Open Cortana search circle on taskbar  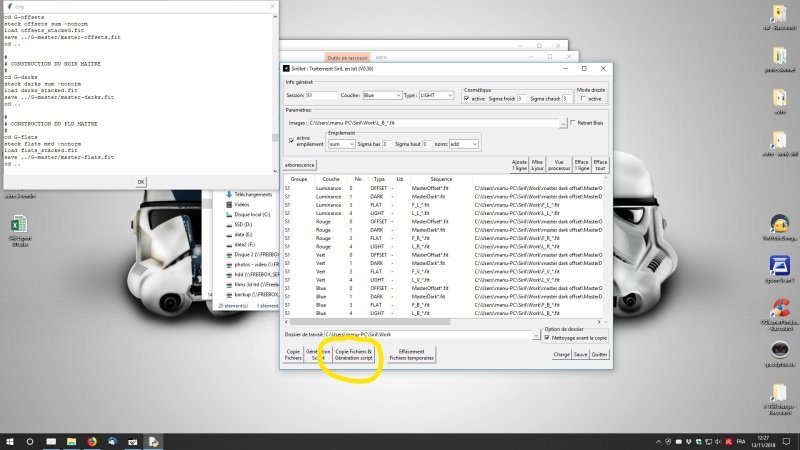click(30, 441)
